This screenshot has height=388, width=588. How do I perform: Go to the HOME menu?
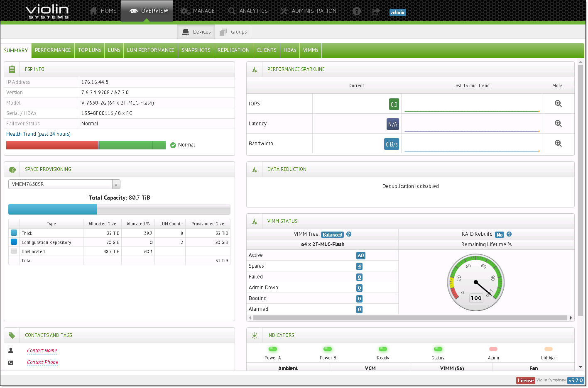coord(103,11)
